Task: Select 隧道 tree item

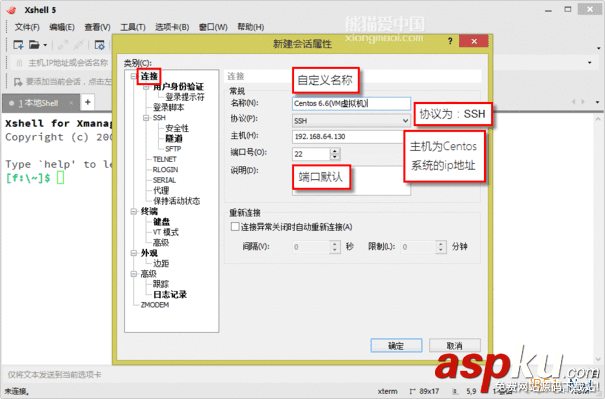Action: tap(174, 139)
